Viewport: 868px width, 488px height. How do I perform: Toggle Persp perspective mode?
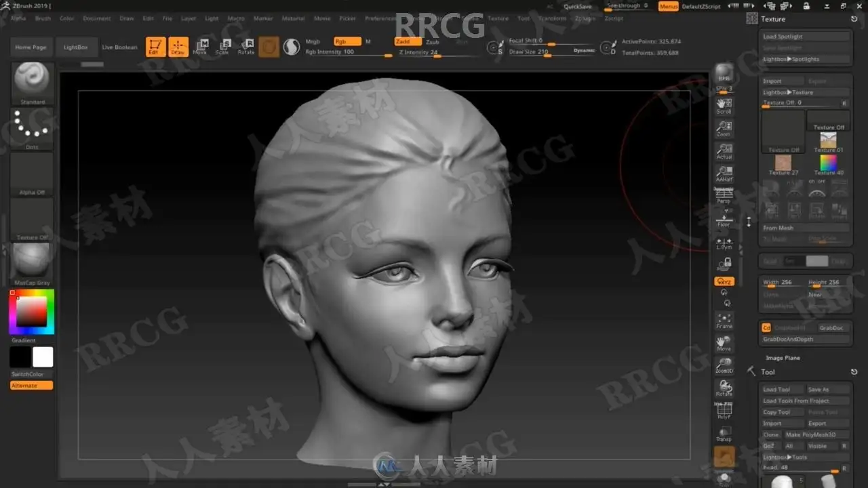pos(724,195)
